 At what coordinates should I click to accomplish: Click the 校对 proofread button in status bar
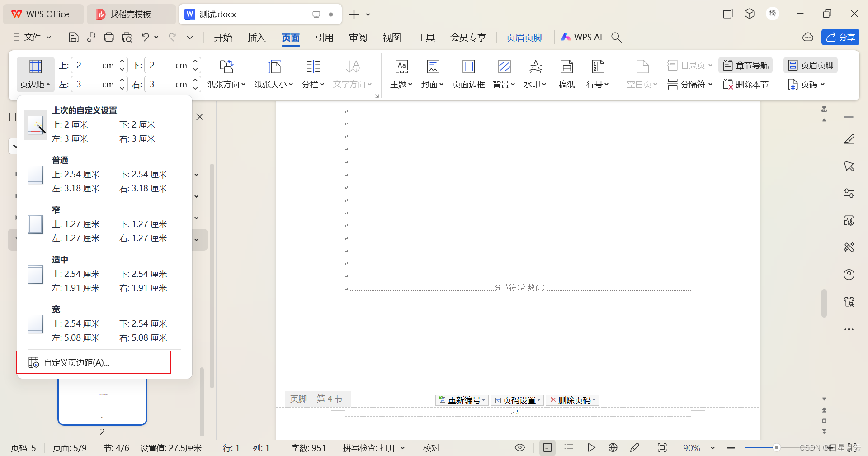(x=431, y=448)
